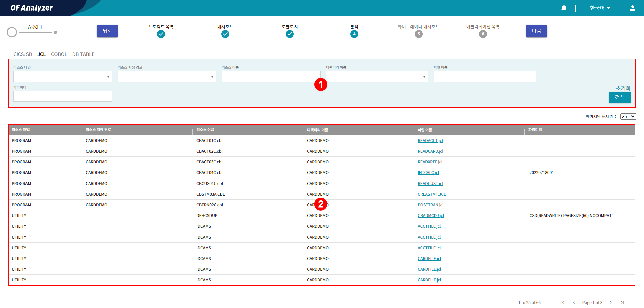Switch to the JCL tab

(x=42, y=54)
